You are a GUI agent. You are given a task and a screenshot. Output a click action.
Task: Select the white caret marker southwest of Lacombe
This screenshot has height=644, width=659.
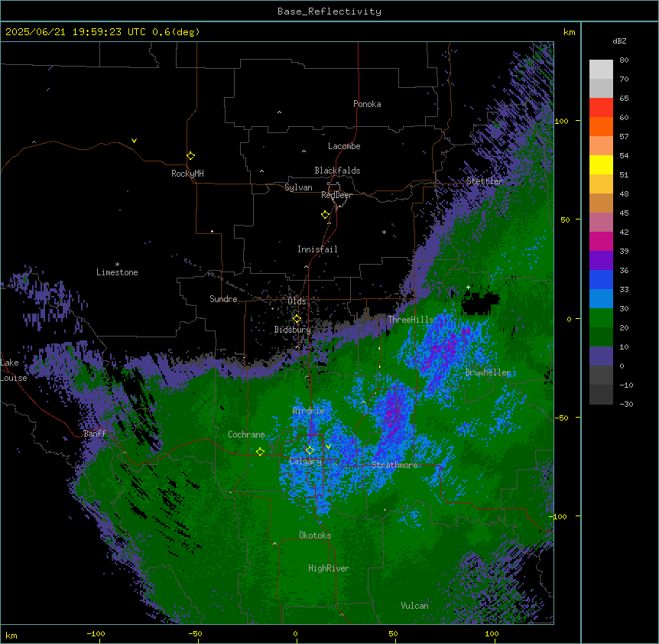tap(304, 151)
